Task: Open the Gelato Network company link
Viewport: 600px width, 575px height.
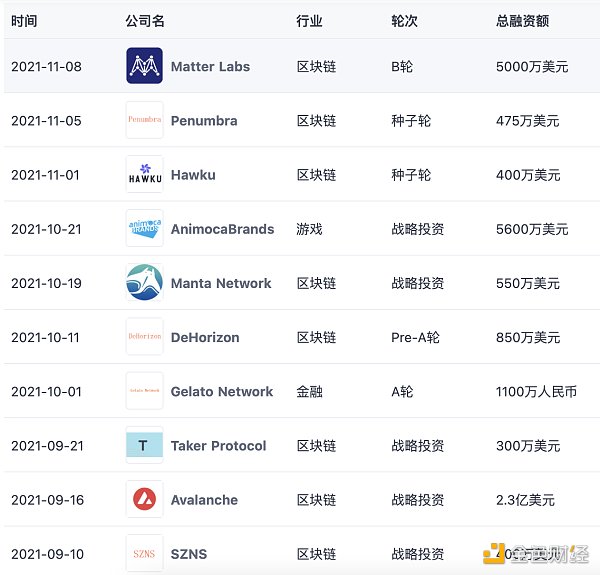Action: pos(222,391)
